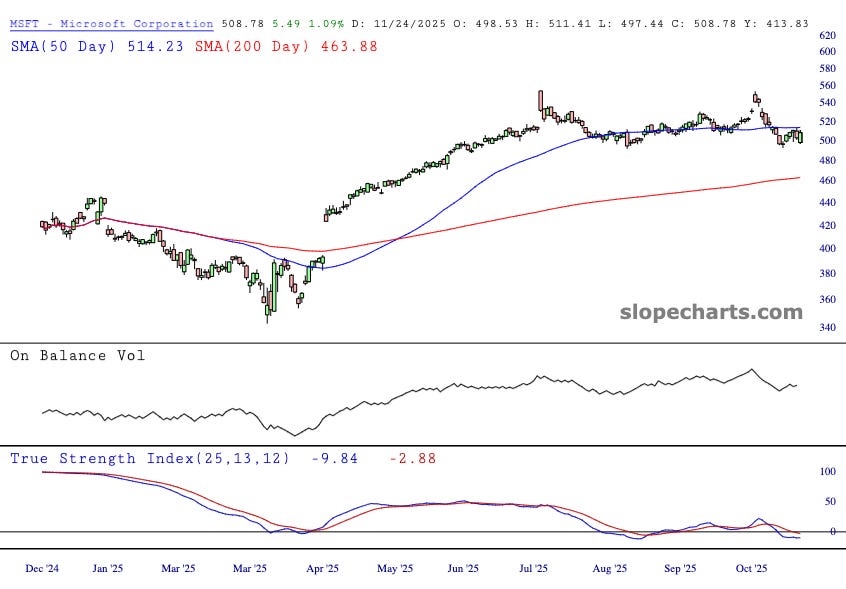Click the Sep '25 time axis label
Viewport: 846px width, 589px height.
pos(680,569)
